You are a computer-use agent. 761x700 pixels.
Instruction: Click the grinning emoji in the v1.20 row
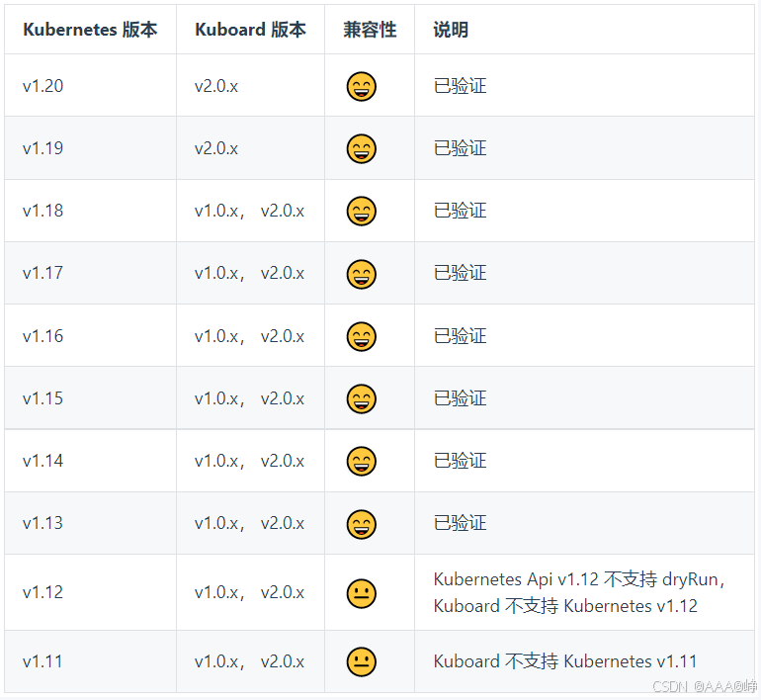tap(361, 87)
